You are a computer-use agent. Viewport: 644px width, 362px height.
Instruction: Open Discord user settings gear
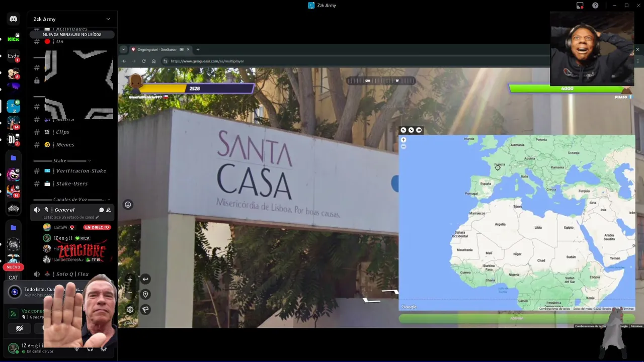pos(104,348)
